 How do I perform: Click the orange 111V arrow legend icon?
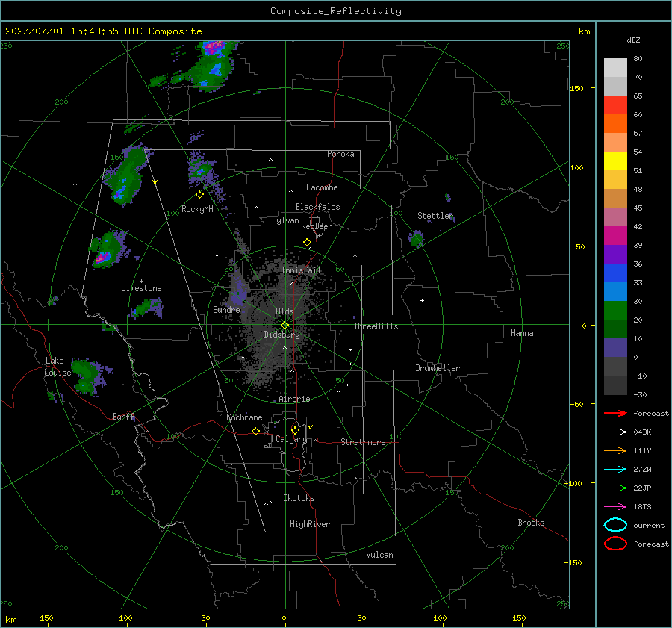click(x=615, y=450)
